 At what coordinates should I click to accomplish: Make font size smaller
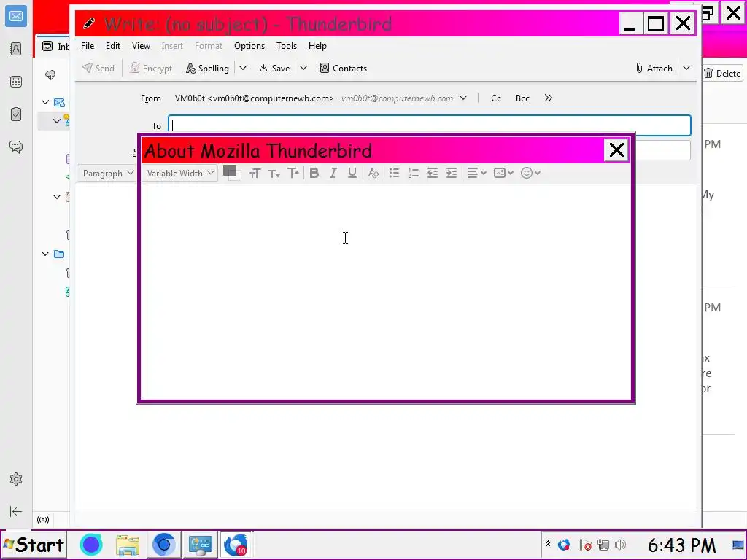pyautogui.click(x=274, y=174)
